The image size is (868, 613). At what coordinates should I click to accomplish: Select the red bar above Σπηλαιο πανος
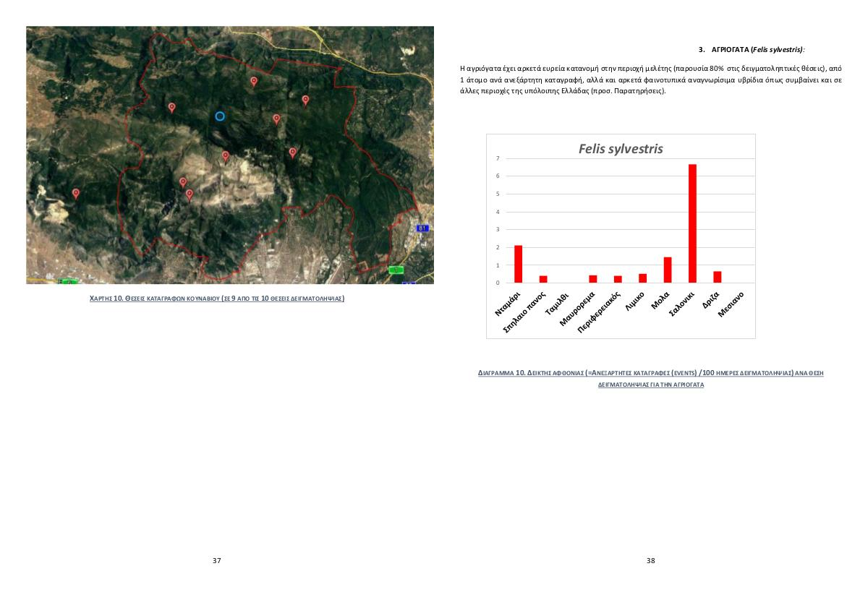[x=543, y=279]
